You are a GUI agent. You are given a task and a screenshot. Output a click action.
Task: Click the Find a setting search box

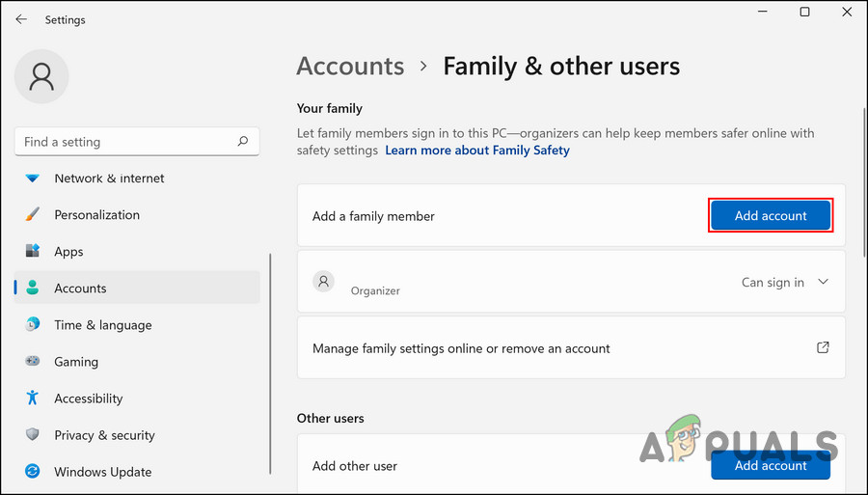coord(125,142)
